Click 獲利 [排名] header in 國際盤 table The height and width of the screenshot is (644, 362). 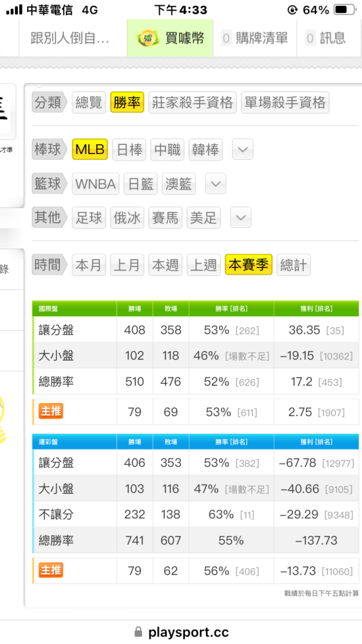316,308
